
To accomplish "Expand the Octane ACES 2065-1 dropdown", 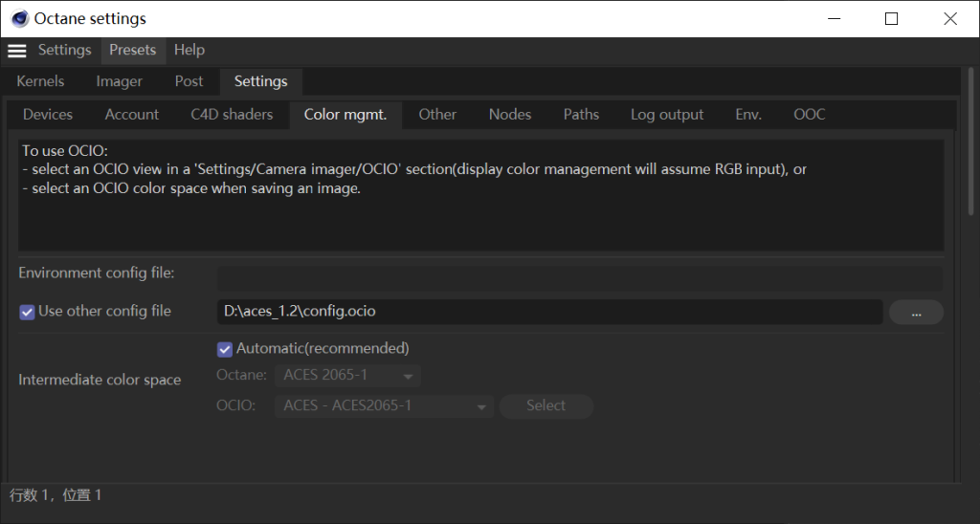I will (x=347, y=376).
